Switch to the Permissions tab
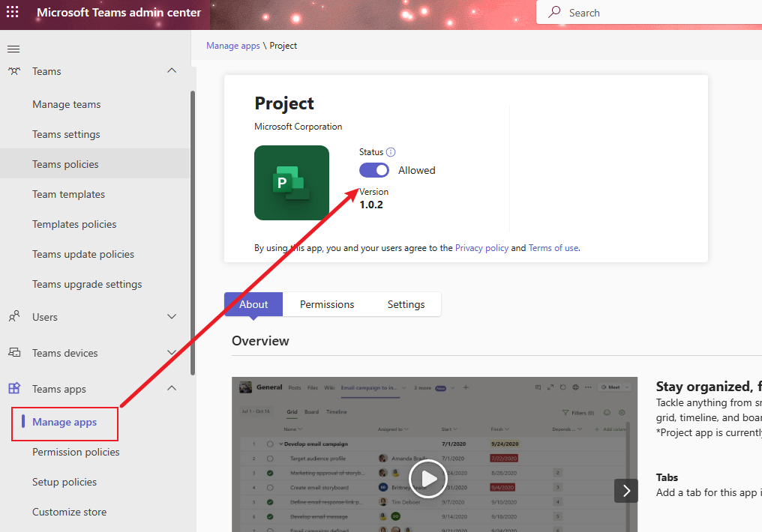 click(x=327, y=304)
